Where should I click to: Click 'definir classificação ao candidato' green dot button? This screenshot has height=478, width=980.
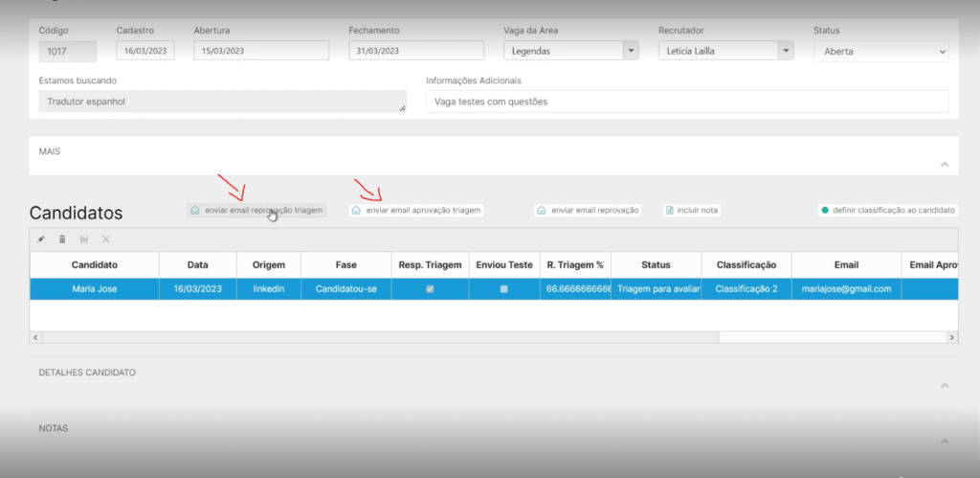(888, 210)
